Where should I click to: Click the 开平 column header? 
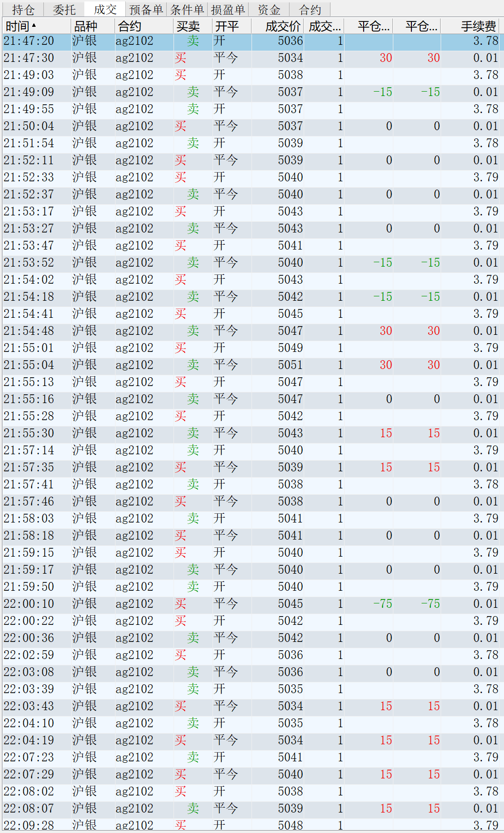[x=232, y=26]
